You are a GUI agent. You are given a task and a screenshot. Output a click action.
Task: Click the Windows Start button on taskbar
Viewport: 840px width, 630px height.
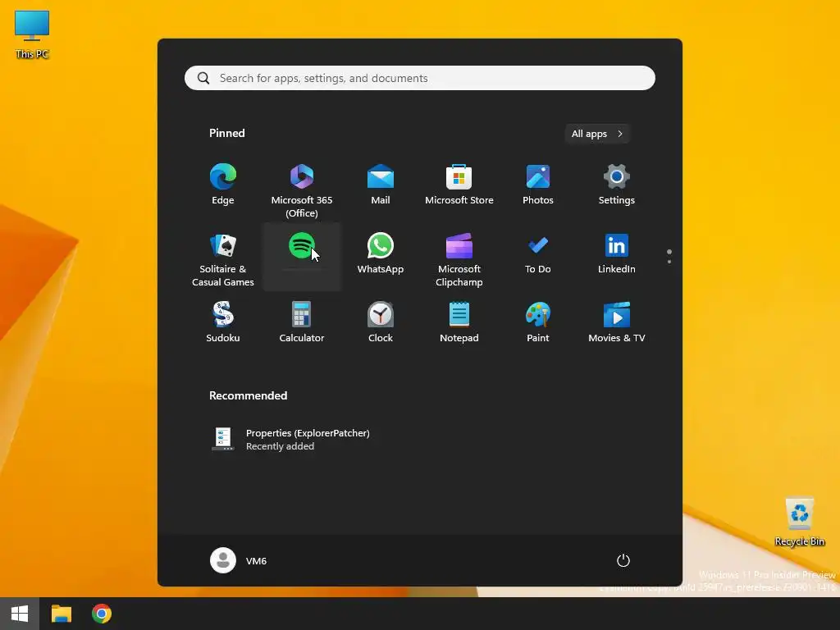20,614
